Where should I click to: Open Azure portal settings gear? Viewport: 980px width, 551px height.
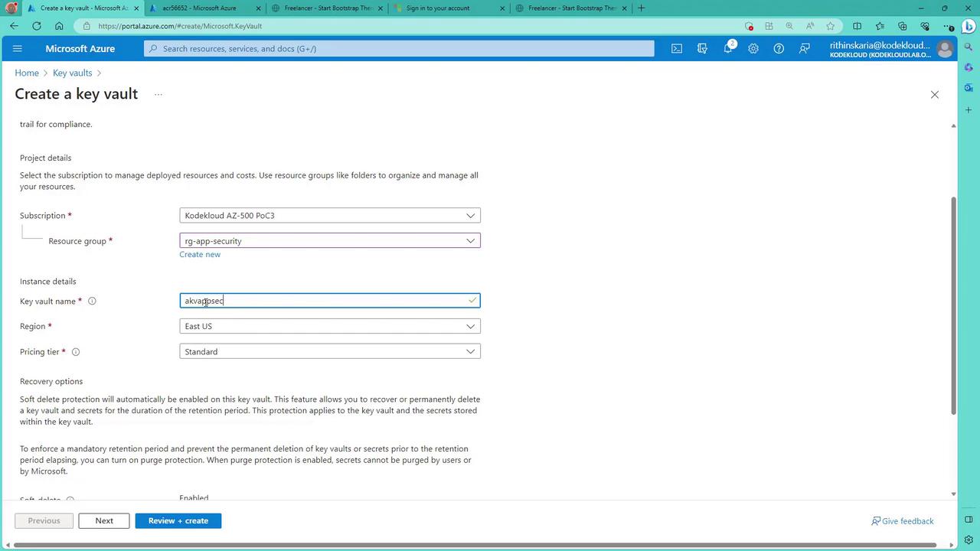pyautogui.click(x=753, y=48)
